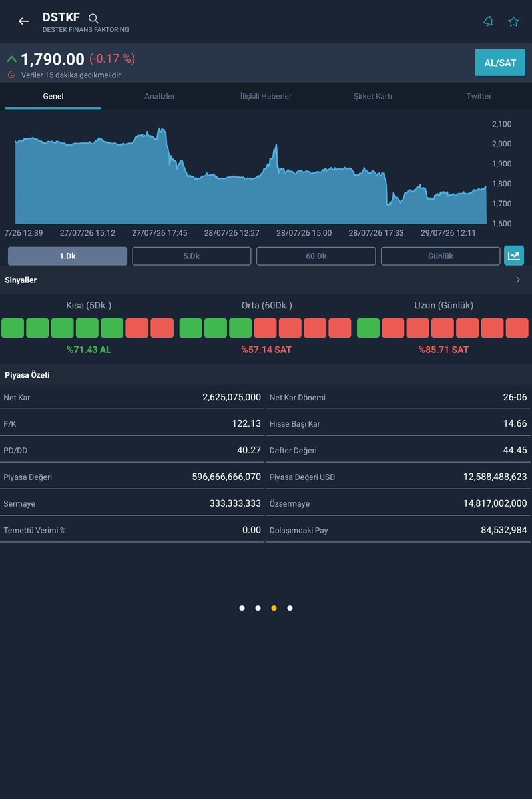The height and width of the screenshot is (799, 532).
Task: Click the Orta (60Dk.) signal label
Action: click(x=266, y=306)
